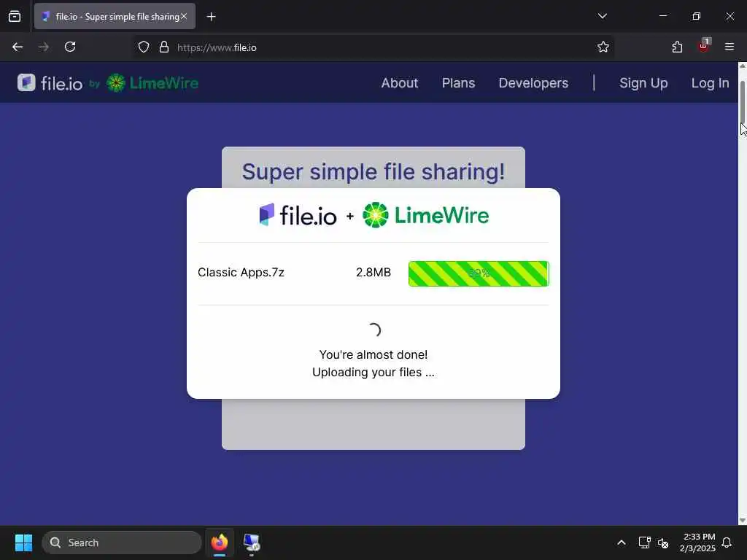Open the Windows Start menu
Screen dimensions: 747x560
[x=23, y=542]
